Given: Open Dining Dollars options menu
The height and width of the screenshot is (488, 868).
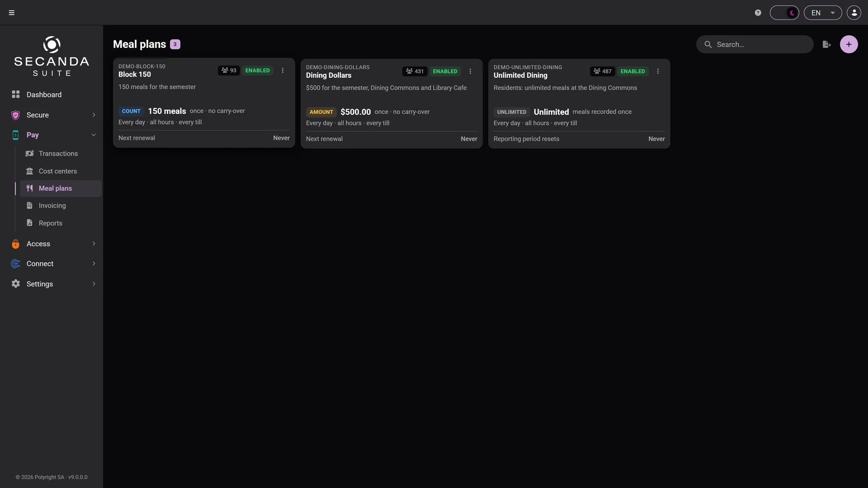Looking at the screenshot, I should tap(470, 71).
